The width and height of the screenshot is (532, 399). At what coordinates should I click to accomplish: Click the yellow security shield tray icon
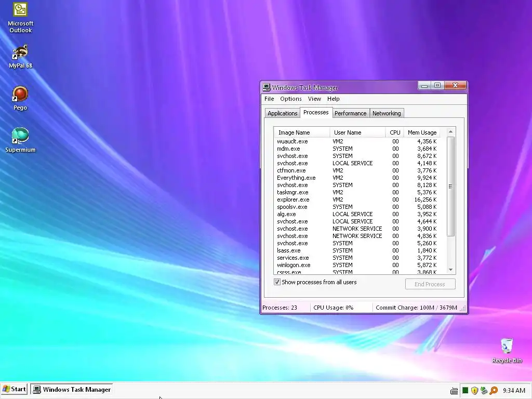point(474,391)
